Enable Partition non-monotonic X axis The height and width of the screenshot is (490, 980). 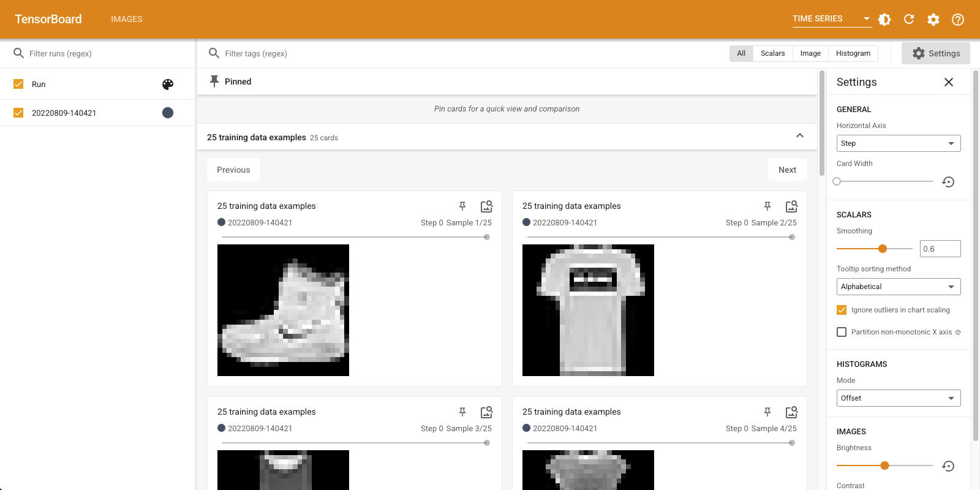(x=842, y=332)
